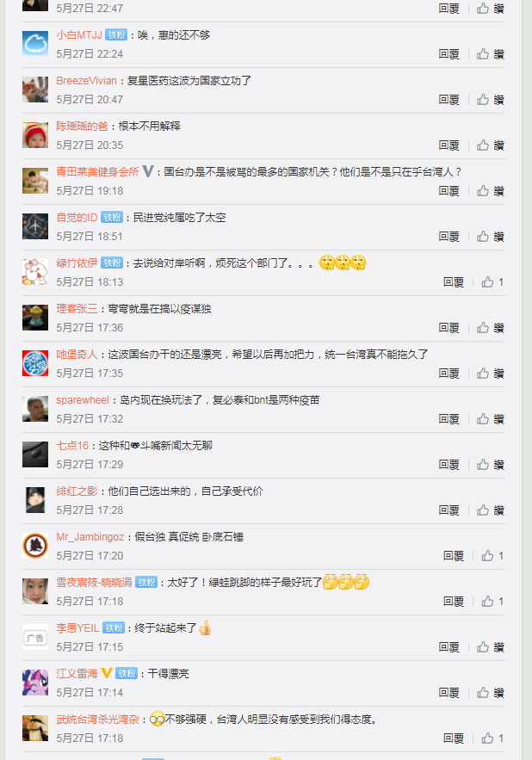Reply to 青田莱美健身会所's comment
Screen dimensions: 532x760
pyautogui.click(x=448, y=191)
